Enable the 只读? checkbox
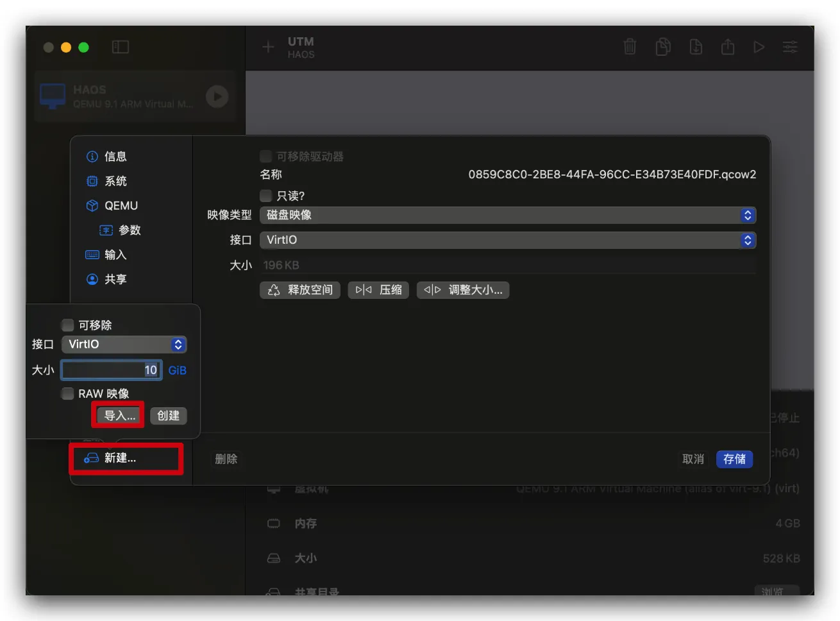This screenshot has height=621, width=840. 266,196
